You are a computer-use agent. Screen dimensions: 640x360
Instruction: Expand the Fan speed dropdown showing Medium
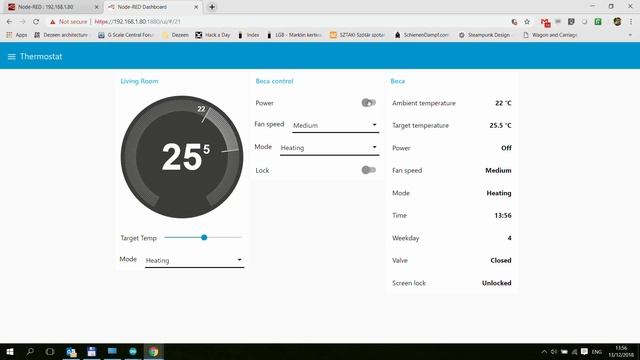click(x=336, y=125)
